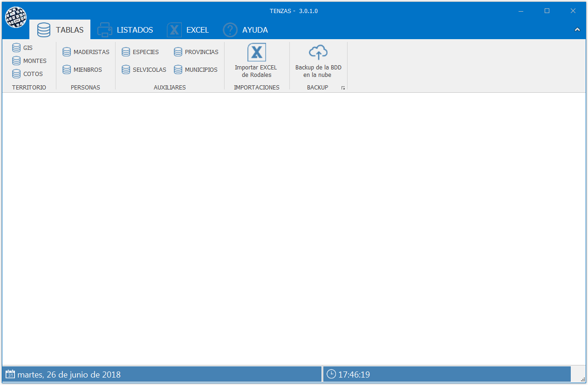Click Importar EXCEL de Rodales

click(x=256, y=61)
